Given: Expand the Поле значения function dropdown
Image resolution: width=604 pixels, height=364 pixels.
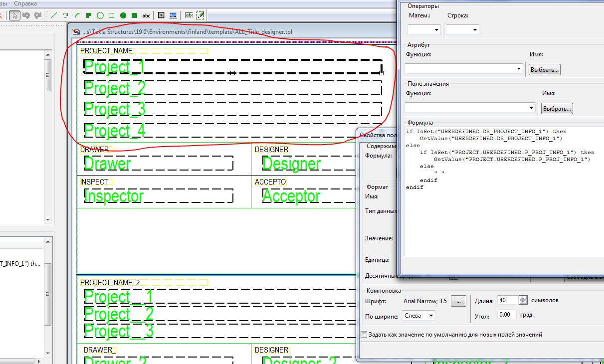Looking at the screenshot, I should tap(470, 108).
